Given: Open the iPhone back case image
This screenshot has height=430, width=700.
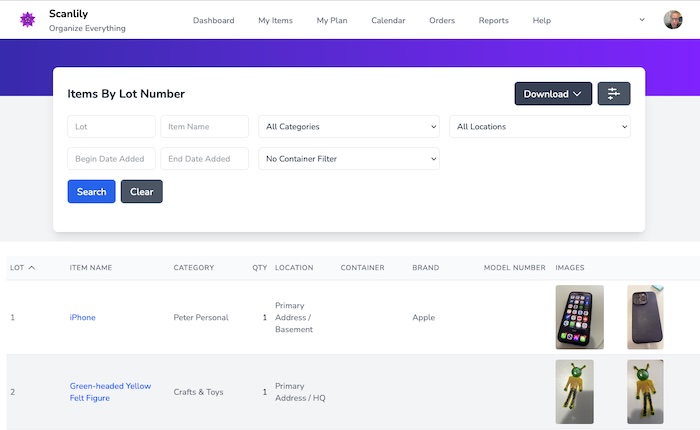Looking at the screenshot, I should coord(646,317).
